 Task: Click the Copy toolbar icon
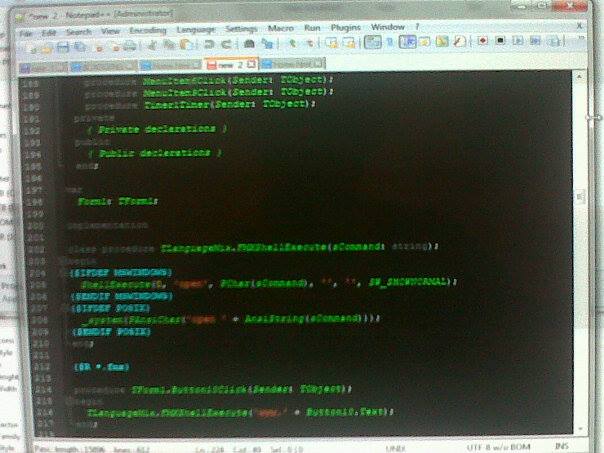(x=169, y=45)
